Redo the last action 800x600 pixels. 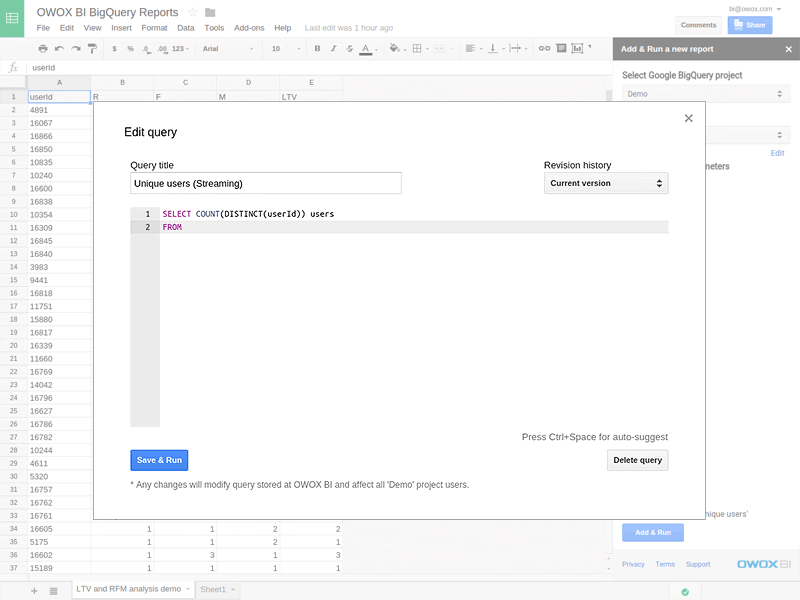tap(76, 48)
